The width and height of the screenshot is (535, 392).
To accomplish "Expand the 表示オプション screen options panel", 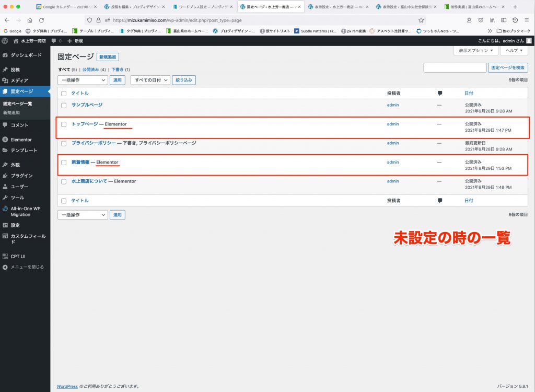I will click(x=475, y=51).
